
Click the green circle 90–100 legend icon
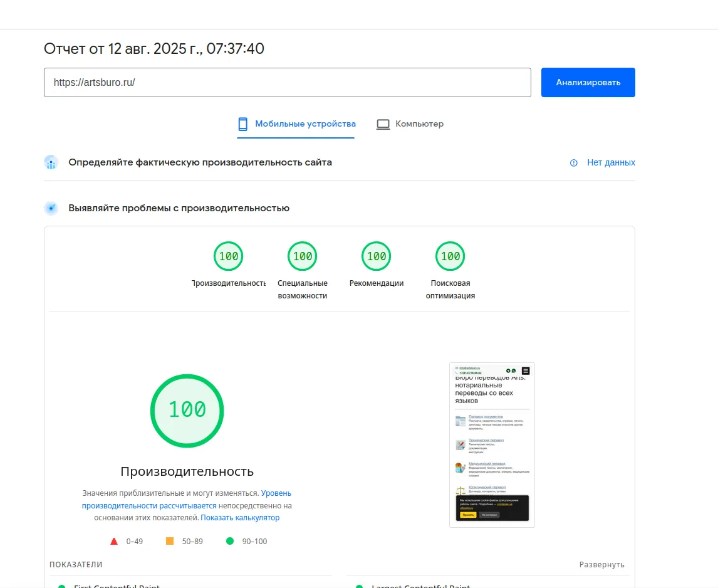(x=230, y=541)
